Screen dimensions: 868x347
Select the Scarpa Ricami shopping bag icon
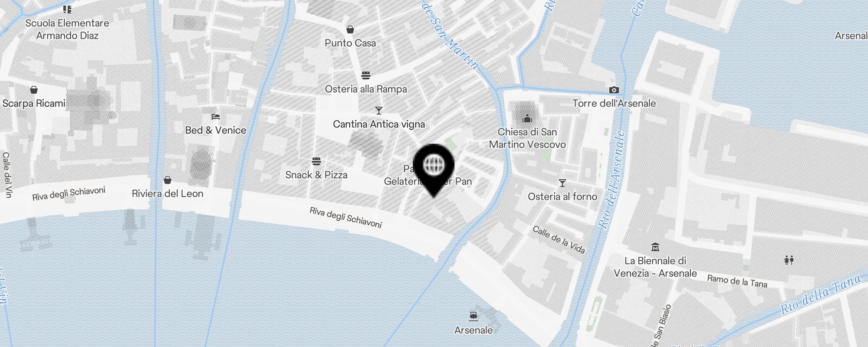[34, 90]
